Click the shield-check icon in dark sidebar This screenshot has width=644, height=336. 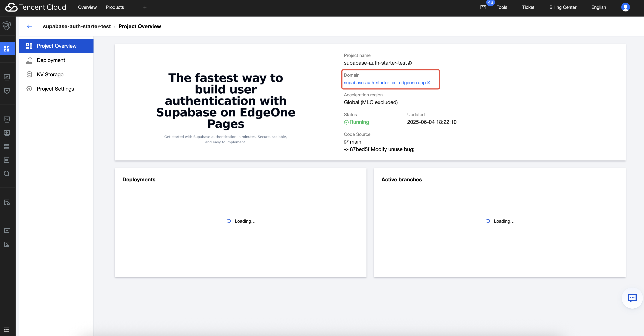click(7, 91)
